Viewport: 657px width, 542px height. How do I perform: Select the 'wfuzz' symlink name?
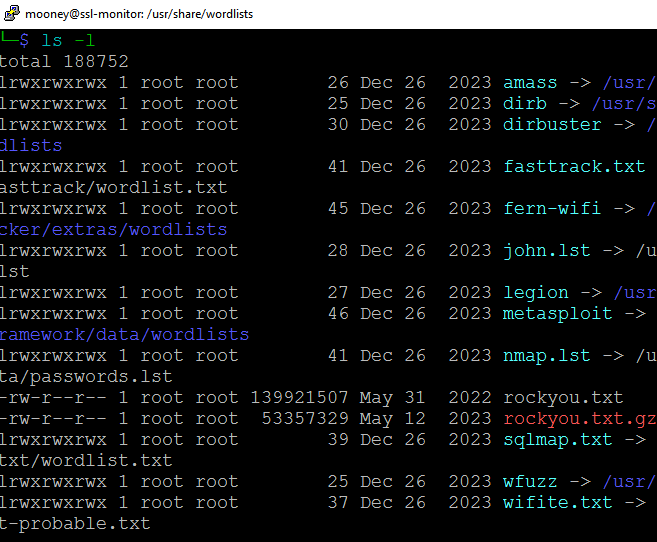(x=530, y=481)
